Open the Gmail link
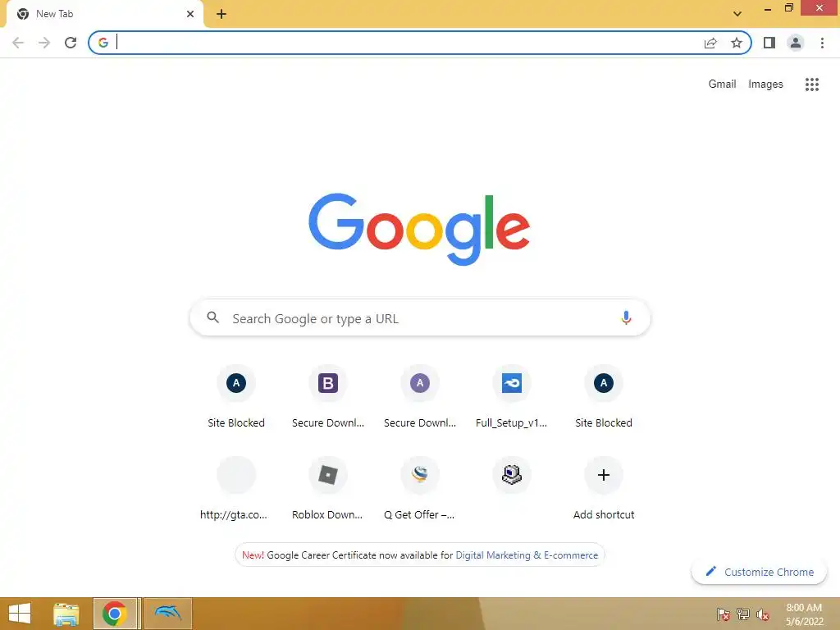The width and height of the screenshot is (840, 630). (722, 84)
